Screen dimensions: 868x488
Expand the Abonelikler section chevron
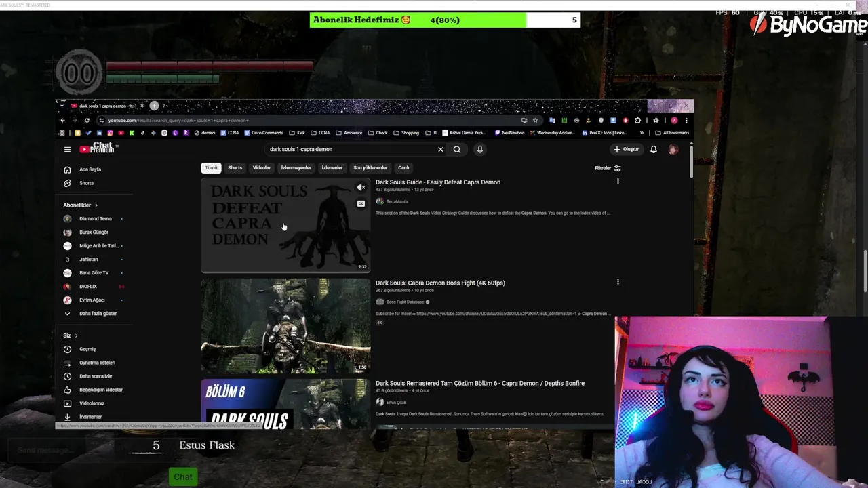(96, 205)
